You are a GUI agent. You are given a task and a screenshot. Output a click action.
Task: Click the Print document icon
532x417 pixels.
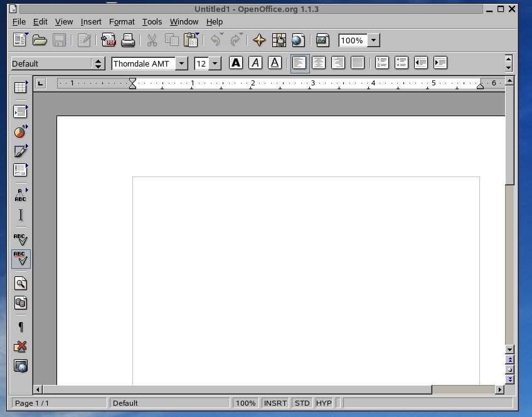[x=128, y=40]
